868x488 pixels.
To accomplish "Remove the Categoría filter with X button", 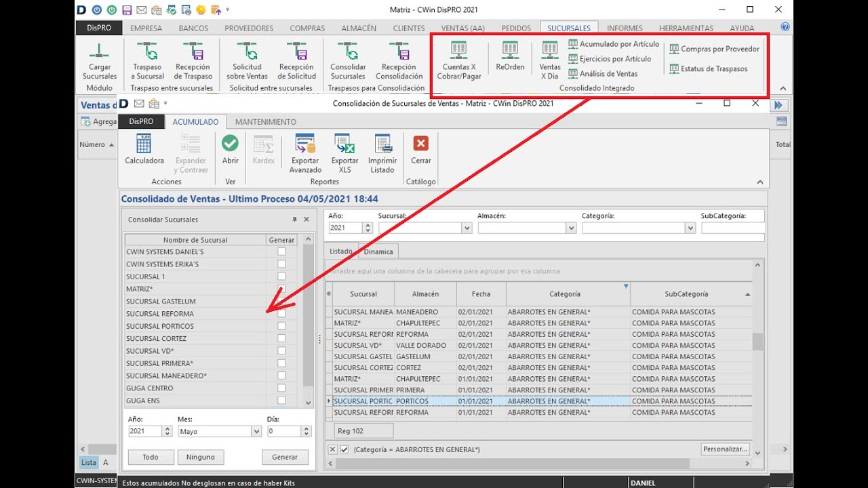I will click(x=332, y=449).
